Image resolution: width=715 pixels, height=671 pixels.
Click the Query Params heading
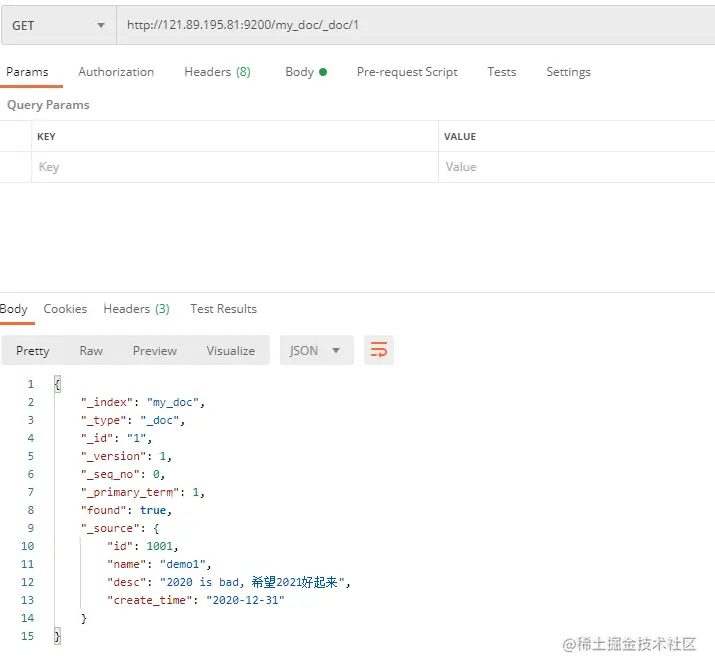click(48, 105)
